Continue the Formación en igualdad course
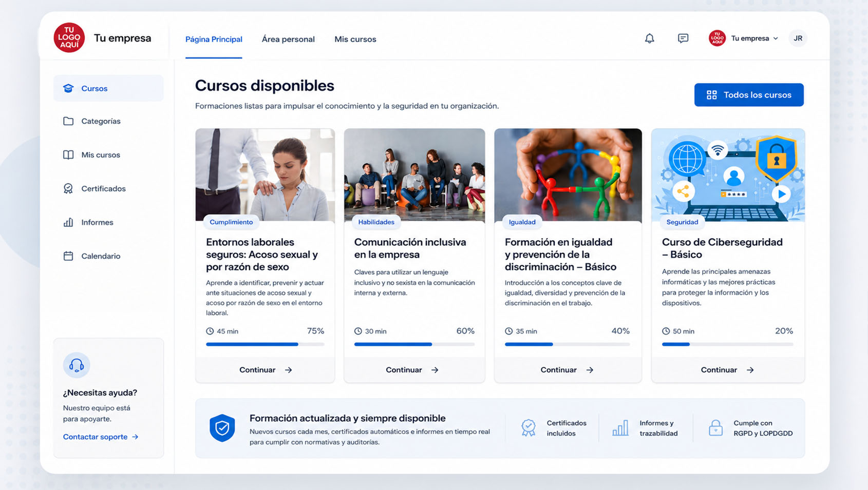The width and height of the screenshot is (868, 490). [x=568, y=370]
